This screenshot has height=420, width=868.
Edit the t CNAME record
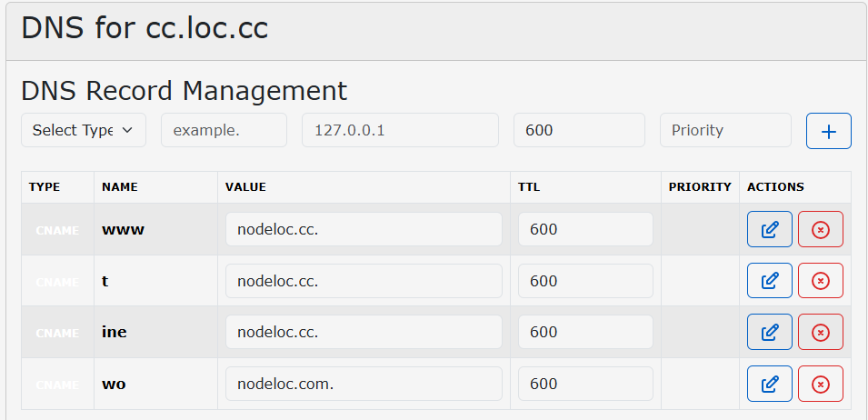[769, 281]
